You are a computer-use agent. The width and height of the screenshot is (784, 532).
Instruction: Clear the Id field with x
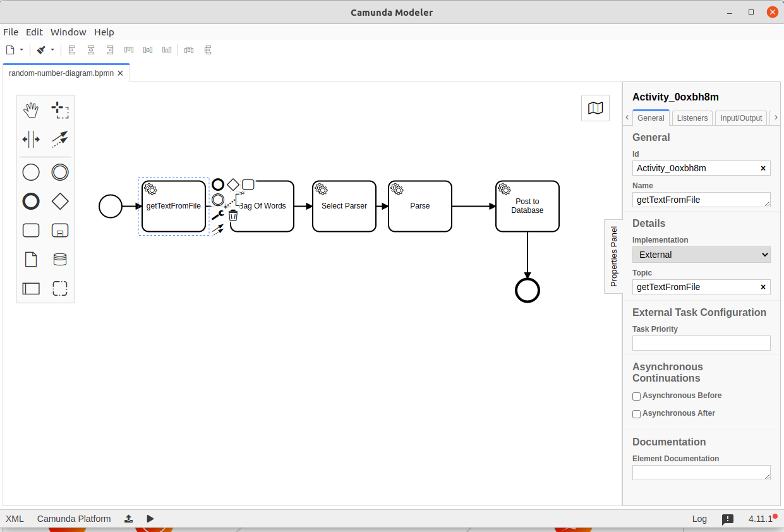coord(763,168)
